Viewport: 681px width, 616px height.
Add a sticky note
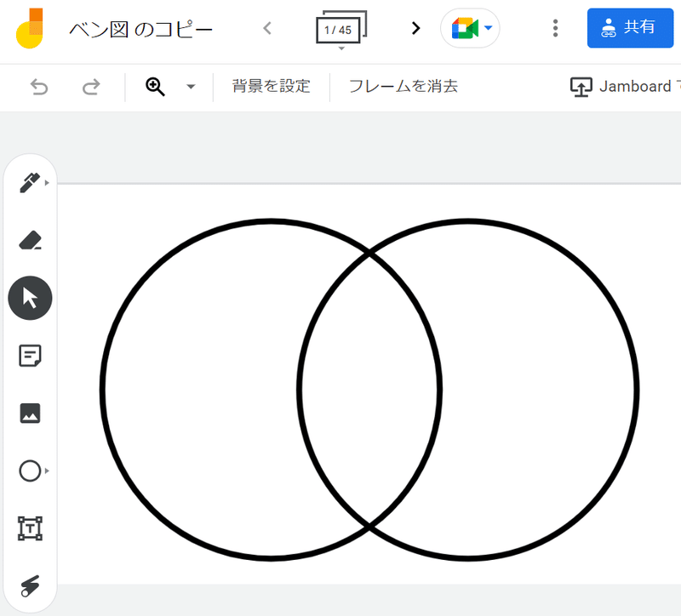30,356
